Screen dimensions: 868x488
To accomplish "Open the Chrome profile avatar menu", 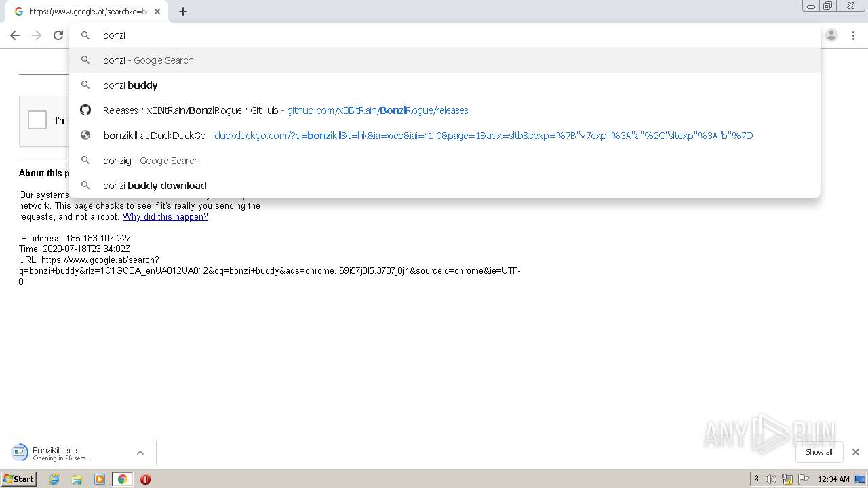I will pos(831,35).
